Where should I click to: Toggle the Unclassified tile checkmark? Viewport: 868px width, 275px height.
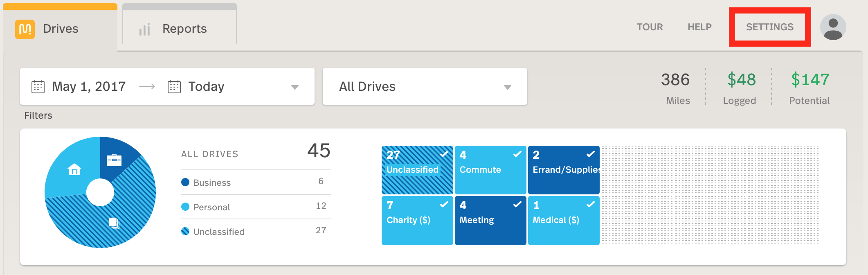pyautogui.click(x=444, y=154)
